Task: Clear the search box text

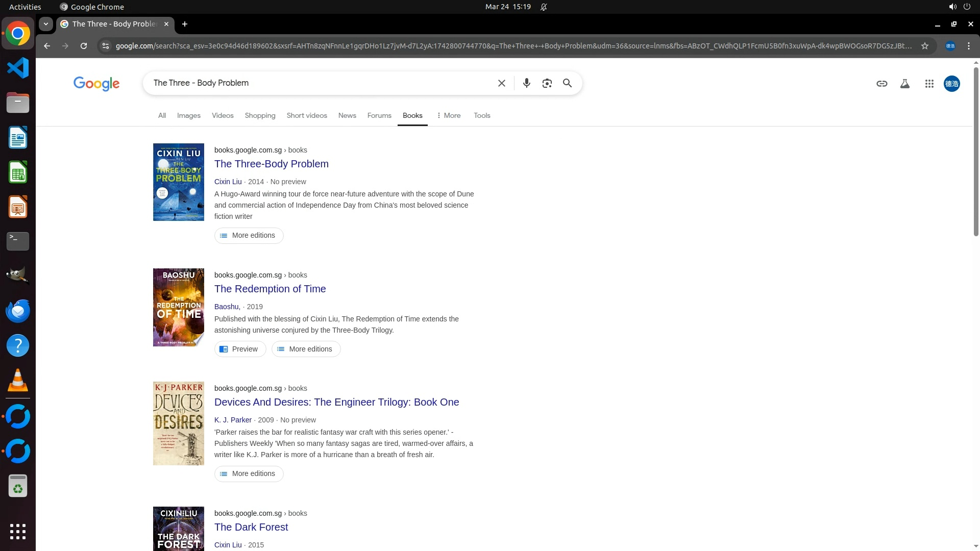Action: 501,83
